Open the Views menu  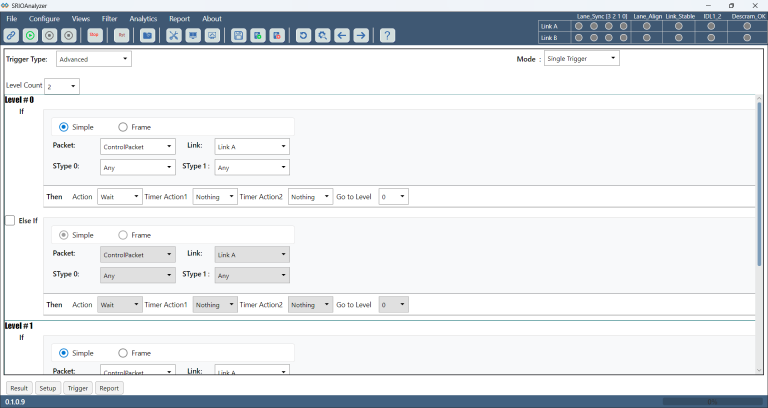click(81, 19)
